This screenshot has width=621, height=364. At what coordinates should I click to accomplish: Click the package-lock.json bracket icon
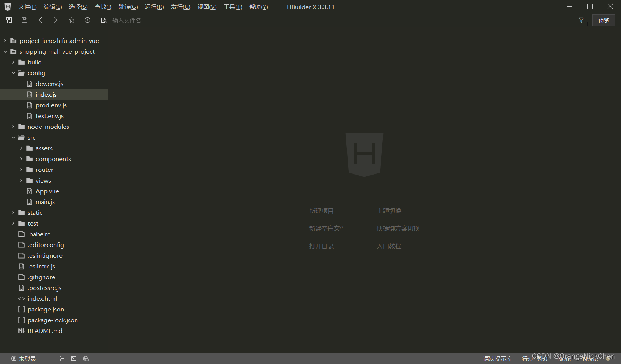21,320
